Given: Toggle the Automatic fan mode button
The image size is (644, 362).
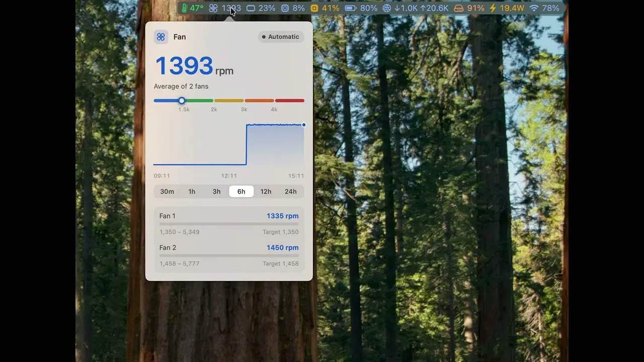Looking at the screenshot, I should point(281,37).
